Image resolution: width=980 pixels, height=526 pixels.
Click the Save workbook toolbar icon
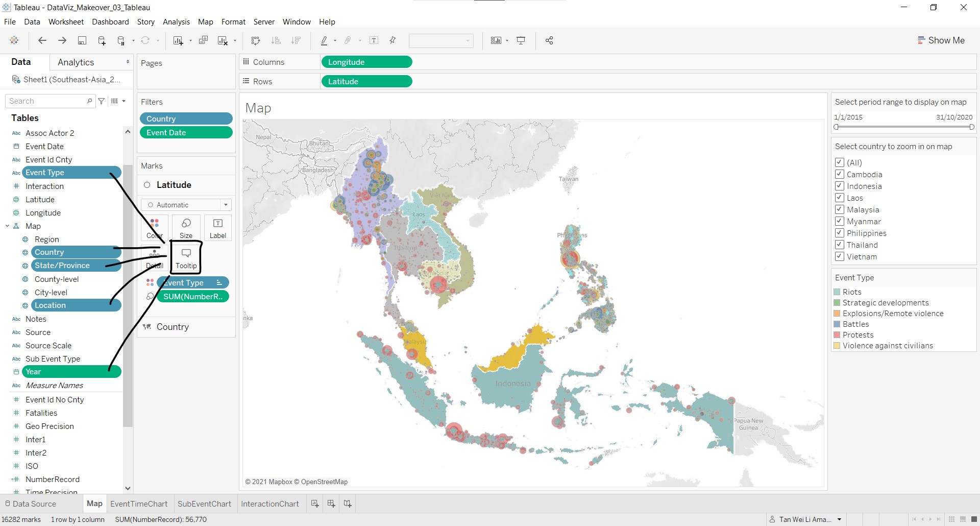[x=82, y=40]
